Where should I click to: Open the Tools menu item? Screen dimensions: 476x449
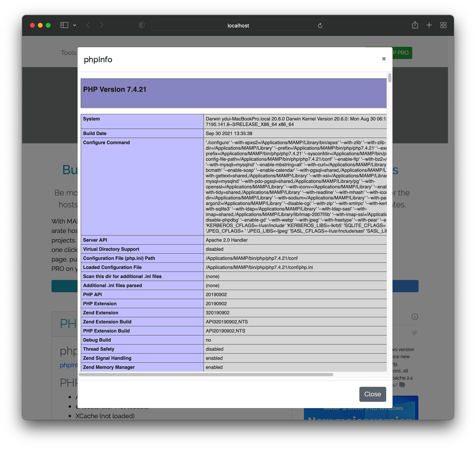pos(68,53)
